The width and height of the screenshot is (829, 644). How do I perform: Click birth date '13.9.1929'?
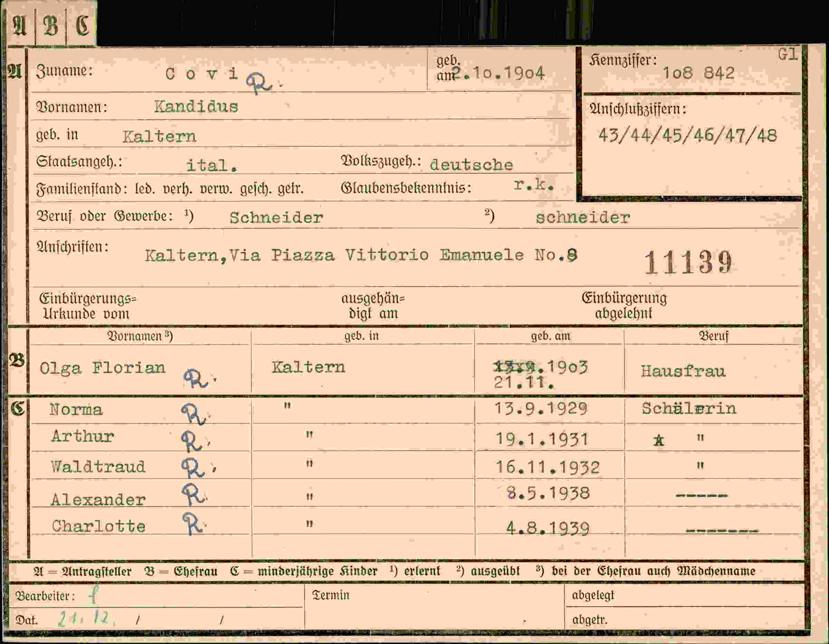click(x=541, y=409)
